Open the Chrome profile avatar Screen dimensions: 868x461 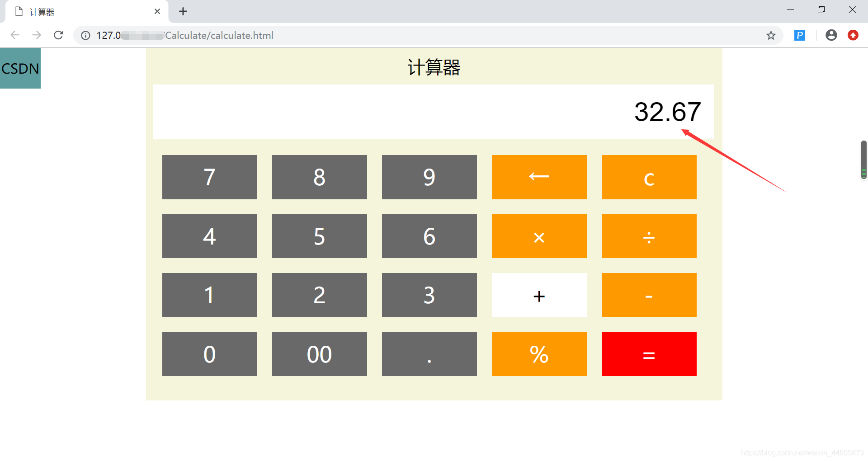831,35
